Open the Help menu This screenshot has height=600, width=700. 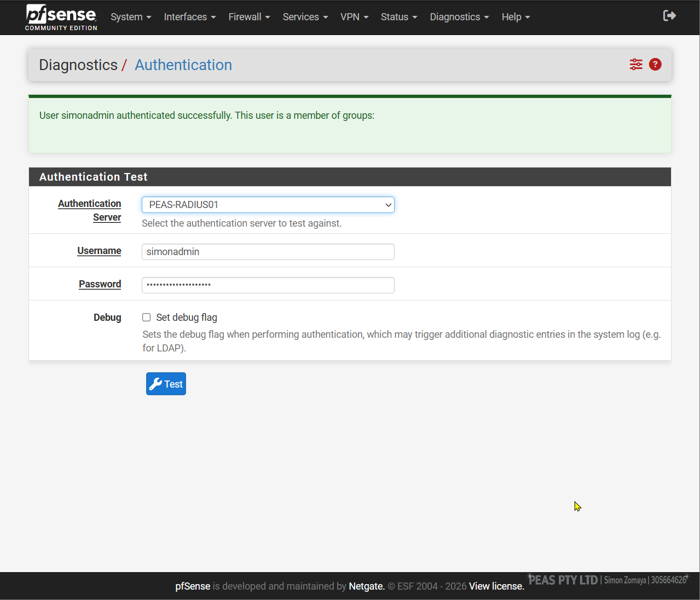pyautogui.click(x=516, y=17)
